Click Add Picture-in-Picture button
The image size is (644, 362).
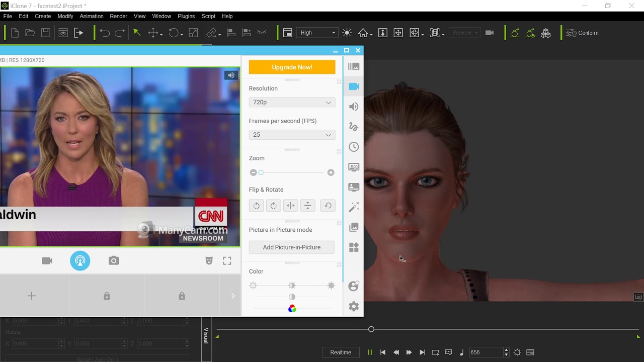pos(292,247)
